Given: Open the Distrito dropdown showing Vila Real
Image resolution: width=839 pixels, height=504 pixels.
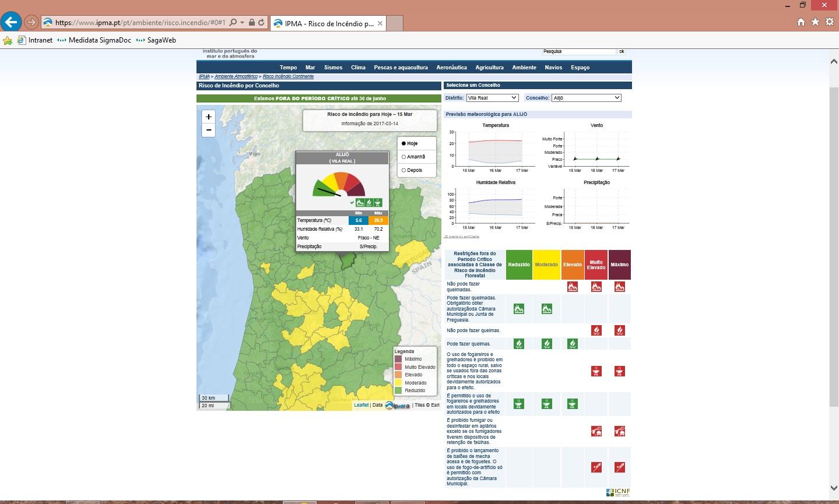Looking at the screenshot, I should [492, 98].
